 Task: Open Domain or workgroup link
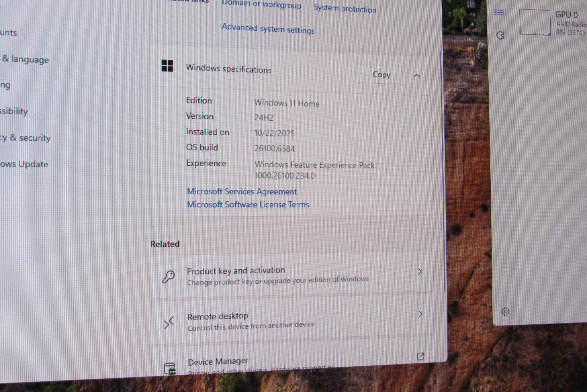(261, 5)
